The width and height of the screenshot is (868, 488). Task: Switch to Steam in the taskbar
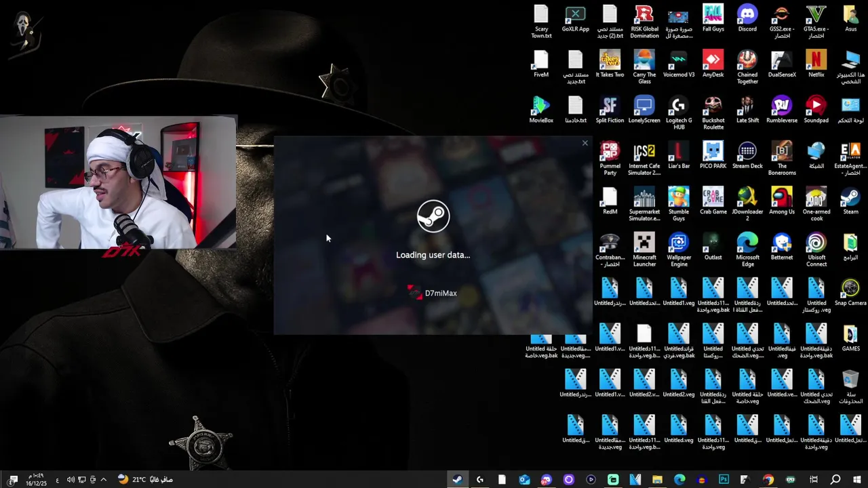(x=457, y=479)
